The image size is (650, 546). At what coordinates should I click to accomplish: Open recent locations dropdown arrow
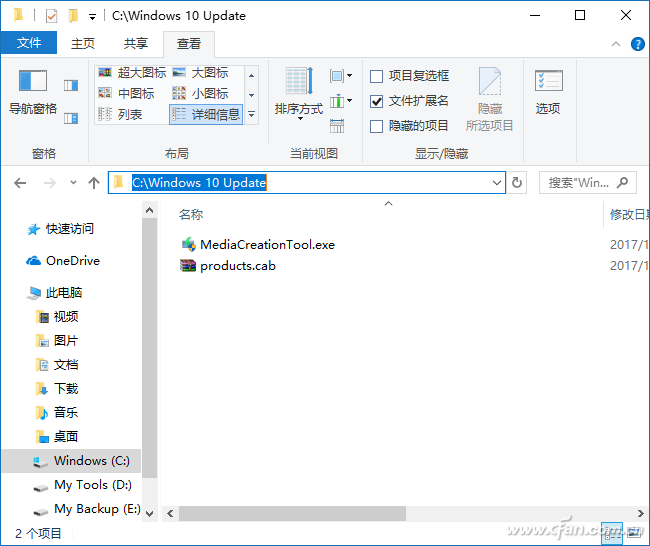coord(73,182)
